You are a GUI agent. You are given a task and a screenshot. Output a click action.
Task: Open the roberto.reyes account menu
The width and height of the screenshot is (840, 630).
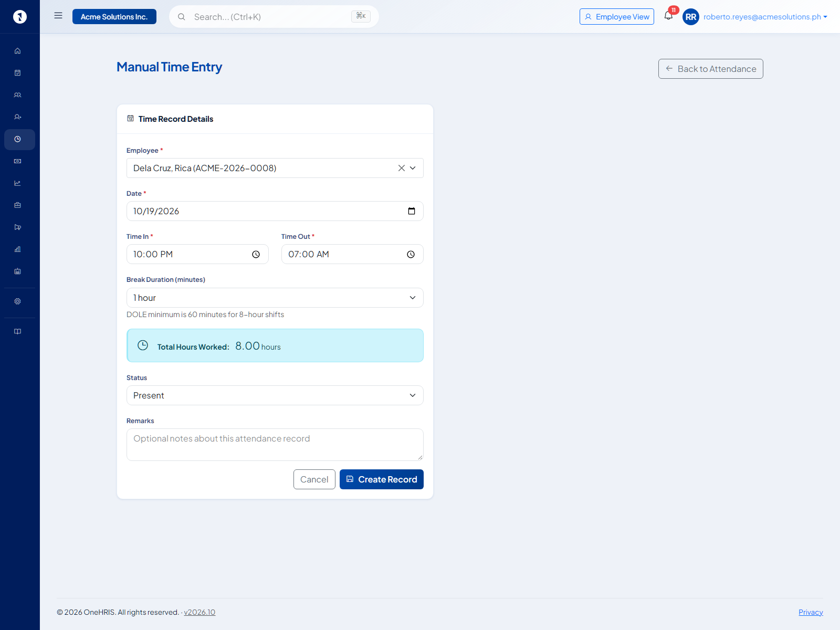[x=765, y=17]
